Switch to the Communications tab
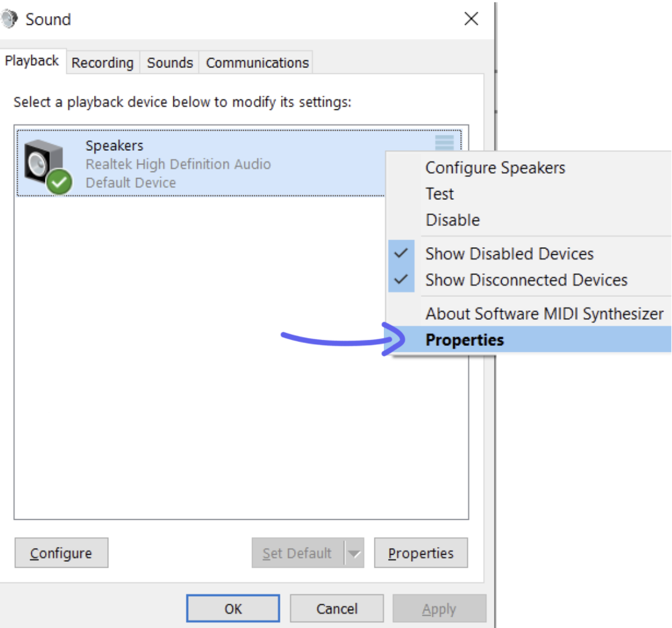Screen dimensions: 672x628 click(256, 63)
